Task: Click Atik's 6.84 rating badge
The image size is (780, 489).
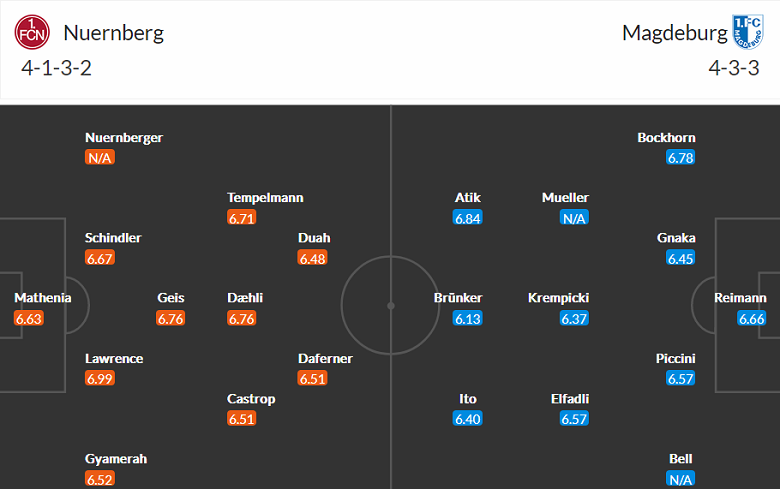Action: point(468,218)
